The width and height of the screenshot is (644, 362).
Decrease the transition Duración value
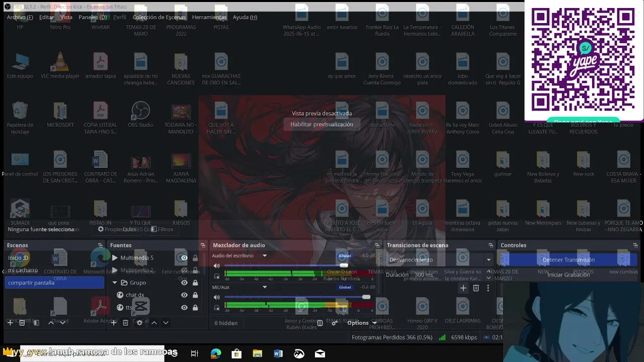tap(489, 278)
